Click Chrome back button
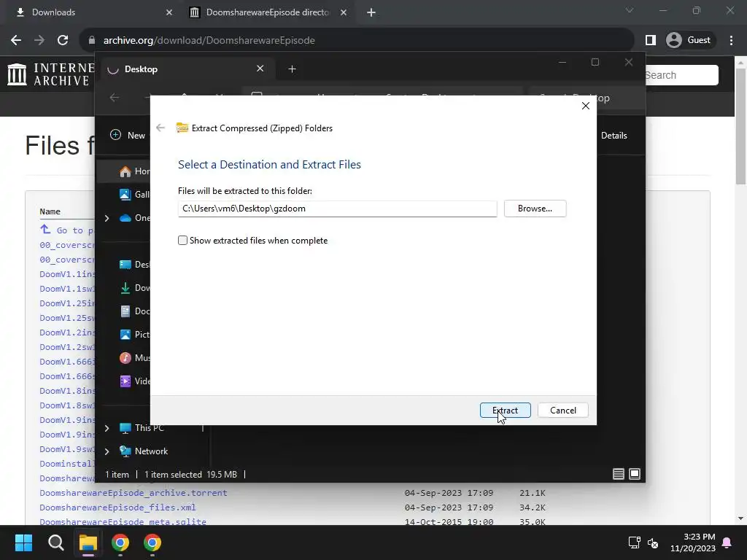This screenshot has width=747, height=560. pyautogui.click(x=16, y=40)
